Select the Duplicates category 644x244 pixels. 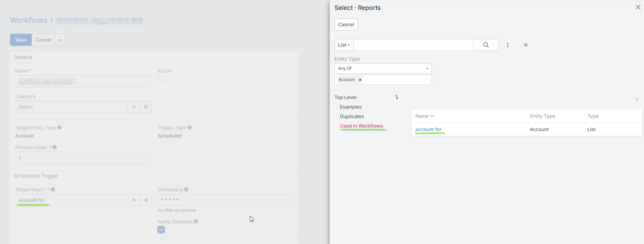click(352, 116)
